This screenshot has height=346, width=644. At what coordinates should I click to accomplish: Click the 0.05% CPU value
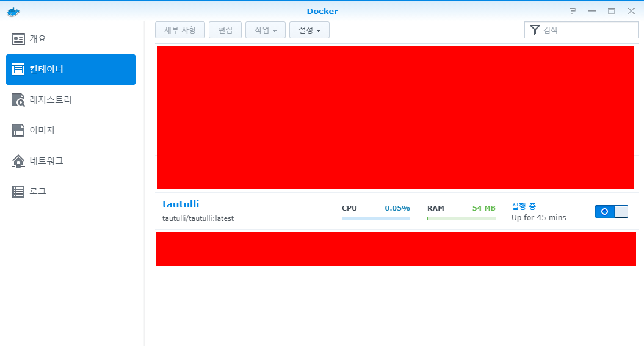(397, 208)
